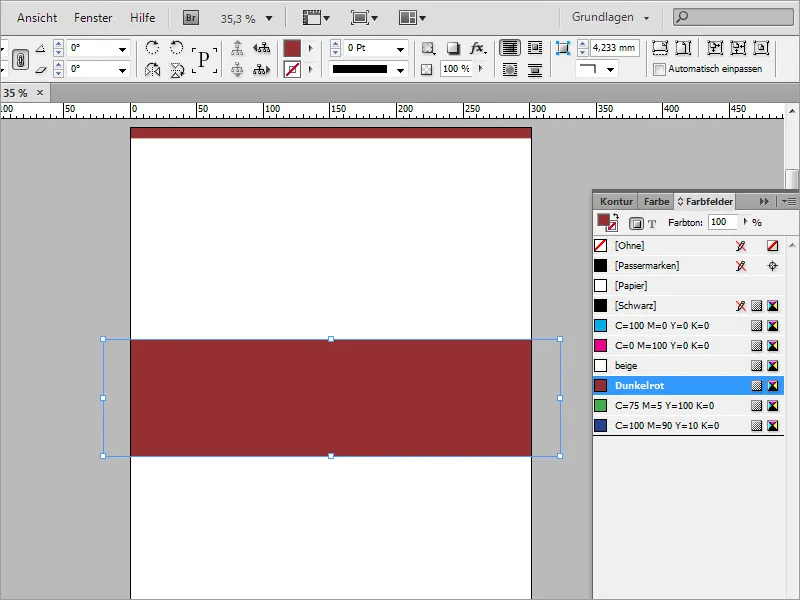Enable Automatisch einpassen checkbox
The width and height of the screenshot is (800, 600).
click(x=659, y=69)
